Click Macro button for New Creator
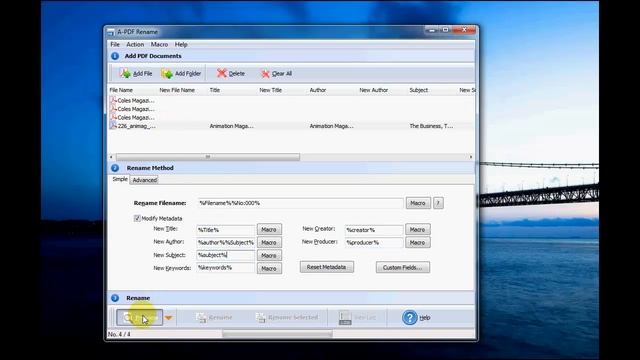640x360 pixels. [418, 230]
